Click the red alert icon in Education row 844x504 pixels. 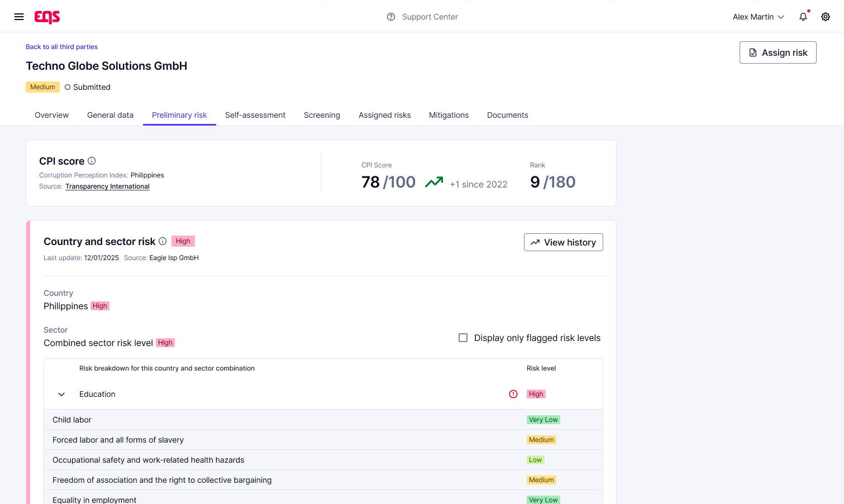point(513,394)
